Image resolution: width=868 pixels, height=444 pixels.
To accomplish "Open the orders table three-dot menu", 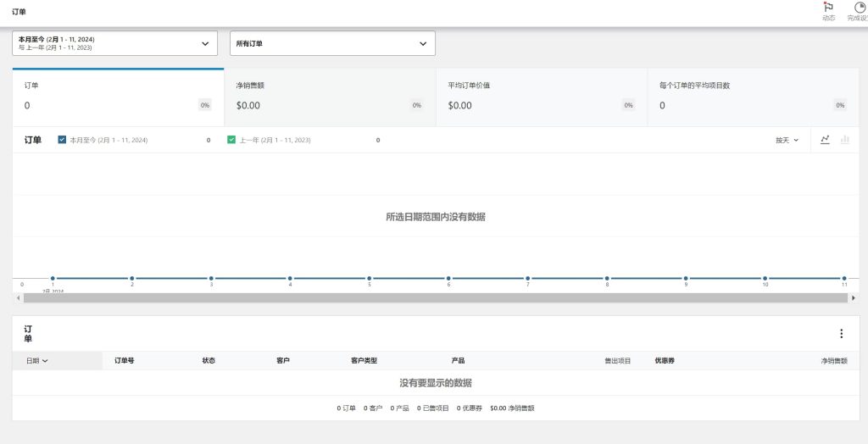I will click(841, 334).
